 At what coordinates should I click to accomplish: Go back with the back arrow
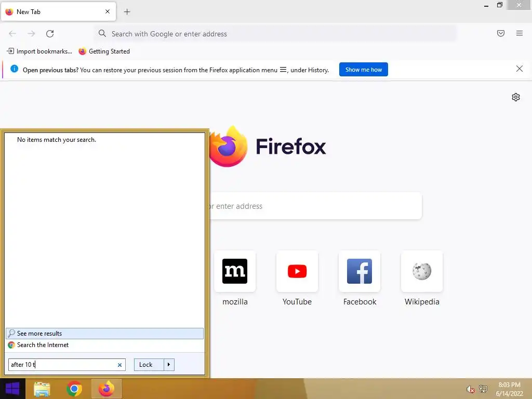pos(12,34)
